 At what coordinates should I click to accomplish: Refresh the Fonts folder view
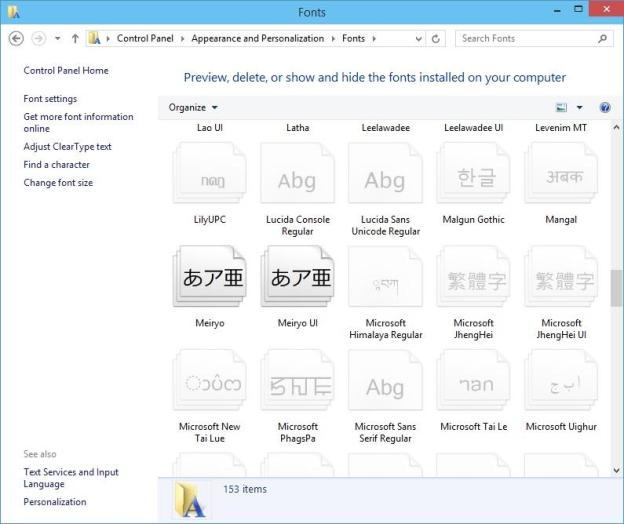click(436, 39)
